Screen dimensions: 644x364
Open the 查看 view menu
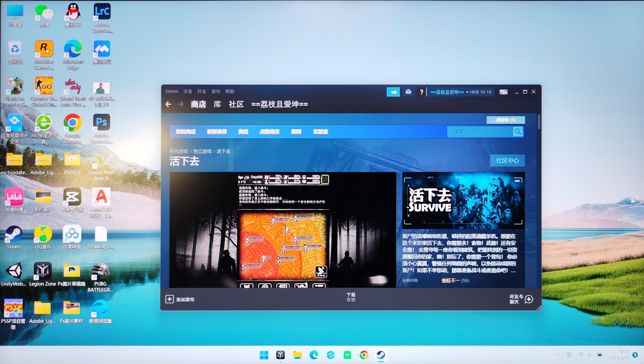click(x=188, y=91)
